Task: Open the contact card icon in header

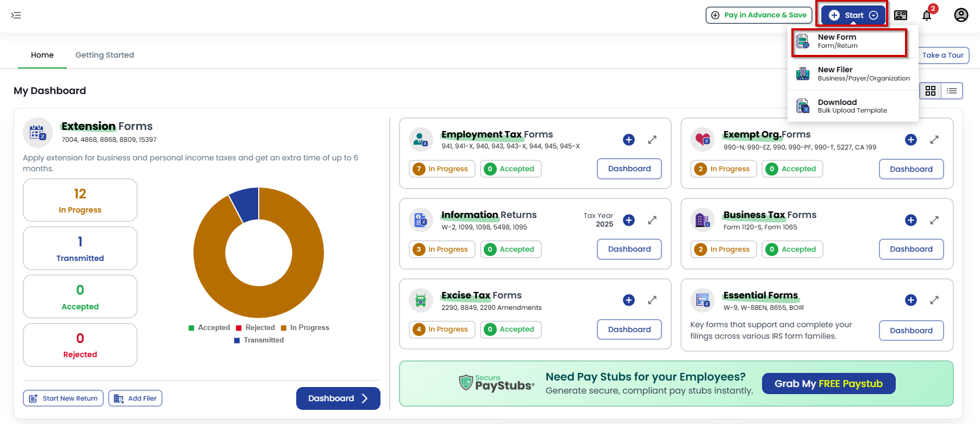Action: pos(901,15)
